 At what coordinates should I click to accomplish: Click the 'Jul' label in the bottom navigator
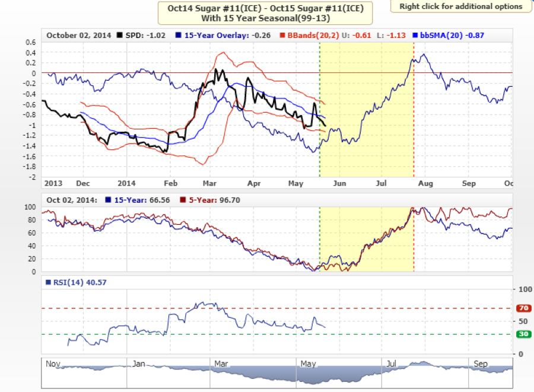pyautogui.click(x=392, y=364)
